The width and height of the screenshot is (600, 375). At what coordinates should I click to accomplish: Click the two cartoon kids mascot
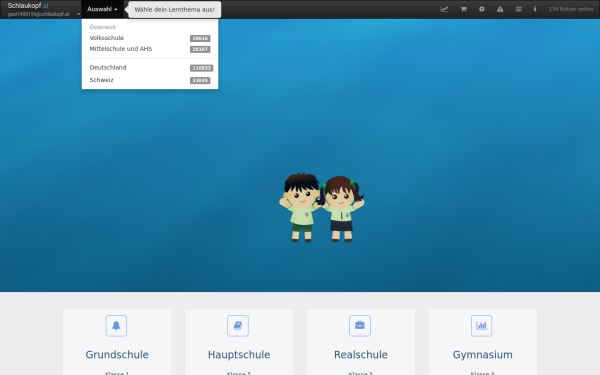321,207
